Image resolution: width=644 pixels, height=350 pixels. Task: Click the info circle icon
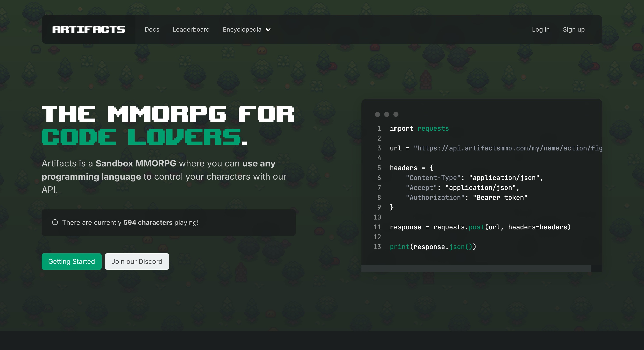pyautogui.click(x=55, y=222)
